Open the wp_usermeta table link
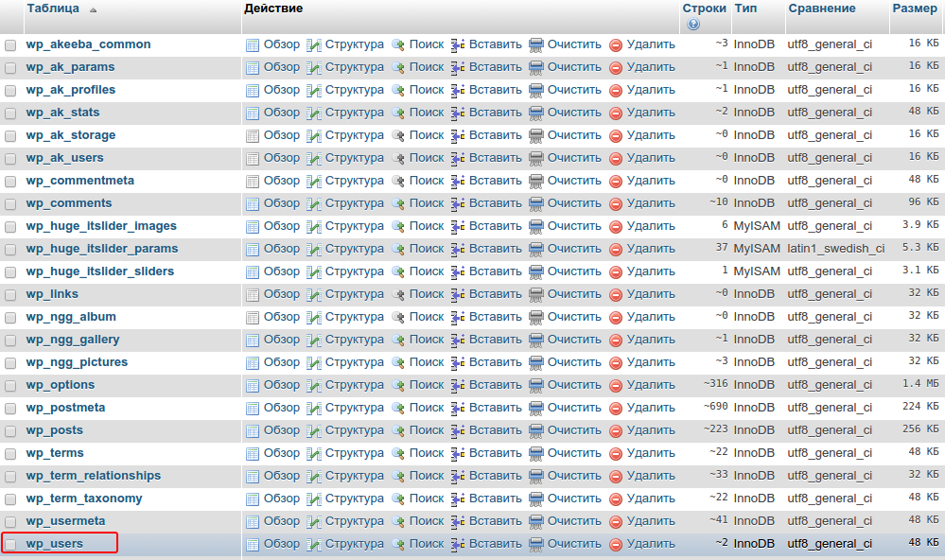This screenshot has width=945, height=560. pyautogui.click(x=65, y=521)
